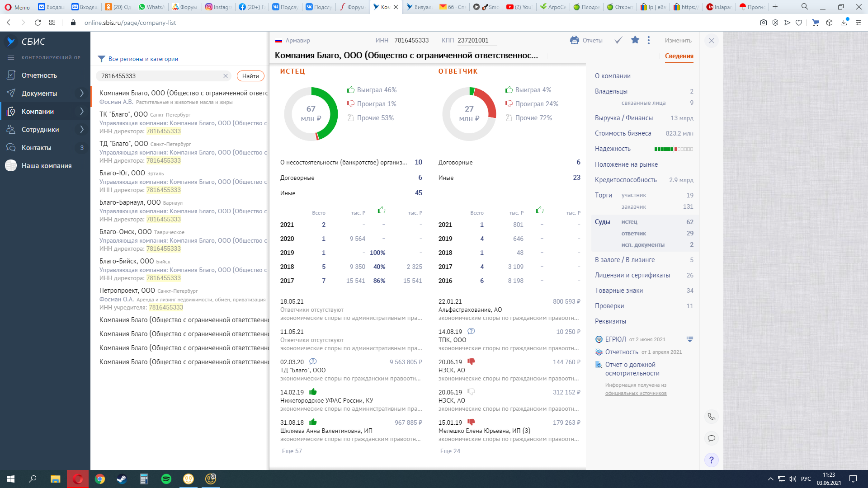Follow the официальных источников link

point(636,393)
